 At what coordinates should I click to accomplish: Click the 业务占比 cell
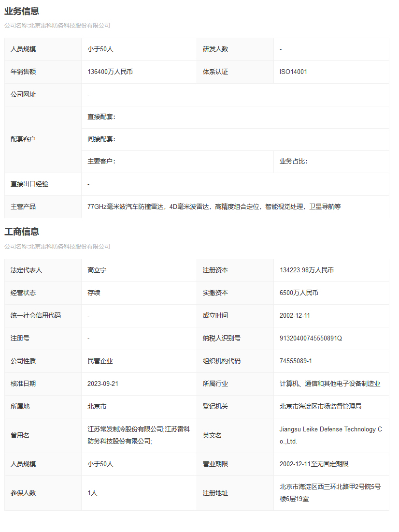point(331,162)
